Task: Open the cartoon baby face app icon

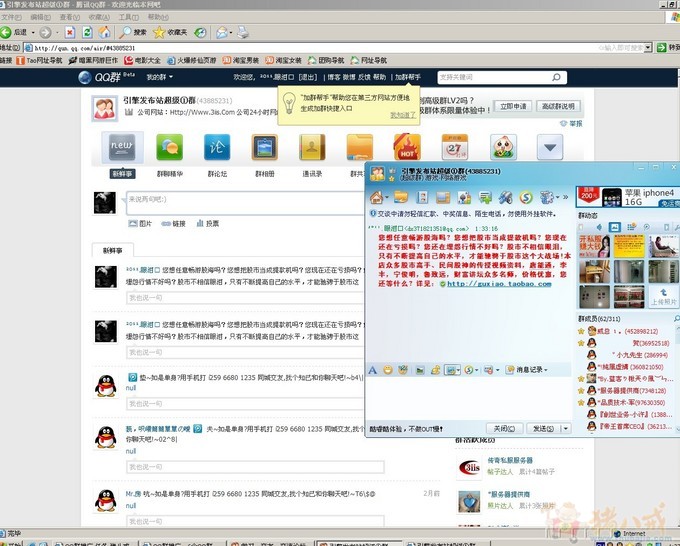Action: tap(503, 147)
